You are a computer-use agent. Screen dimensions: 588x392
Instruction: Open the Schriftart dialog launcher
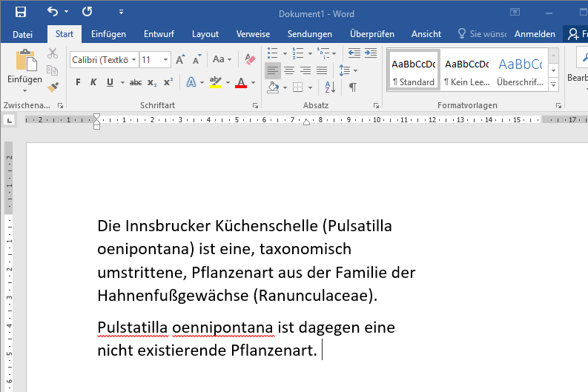pyautogui.click(x=255, y=106)
